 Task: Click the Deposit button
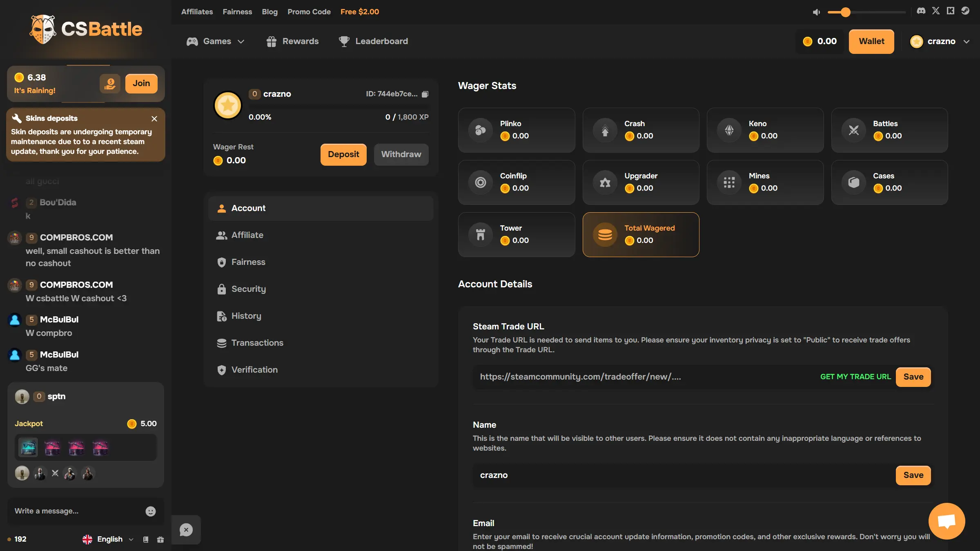tap(343, 154)
